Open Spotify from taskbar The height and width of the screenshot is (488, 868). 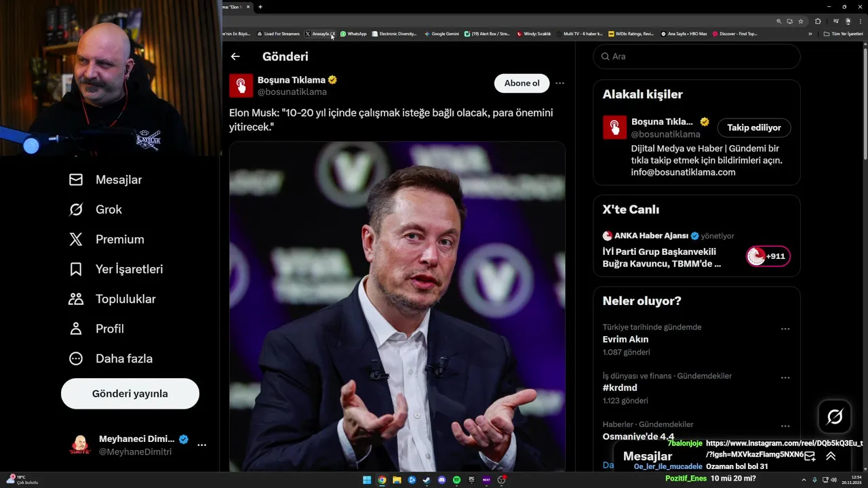click(x=456, y=480)
